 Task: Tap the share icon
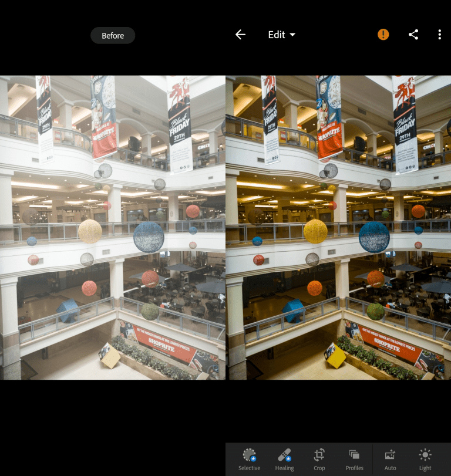[x=413, y=35]
